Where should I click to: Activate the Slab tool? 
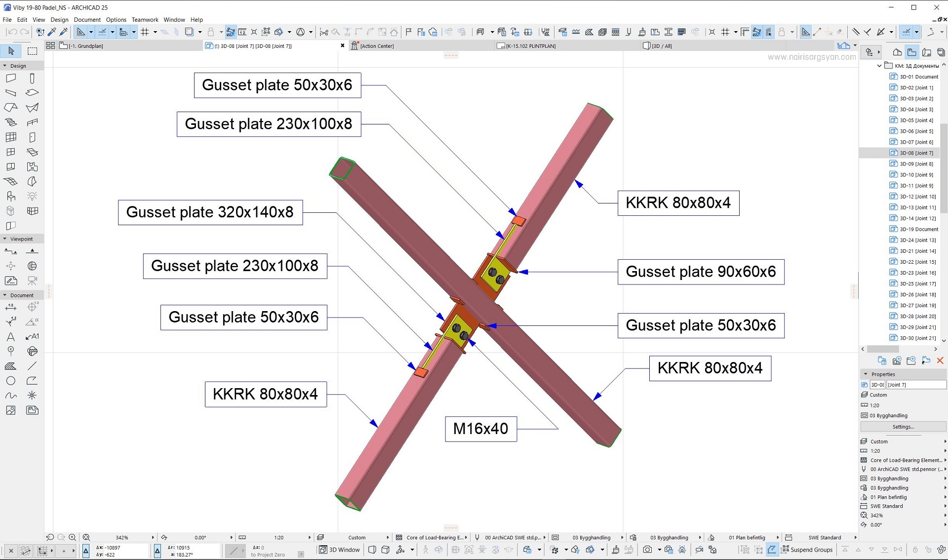(32, 93)
